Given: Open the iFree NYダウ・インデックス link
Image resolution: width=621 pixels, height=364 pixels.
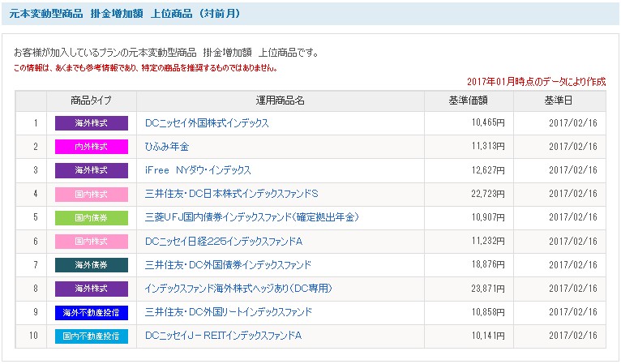Looking at the screenshot, I should click(x=198, y=170).
